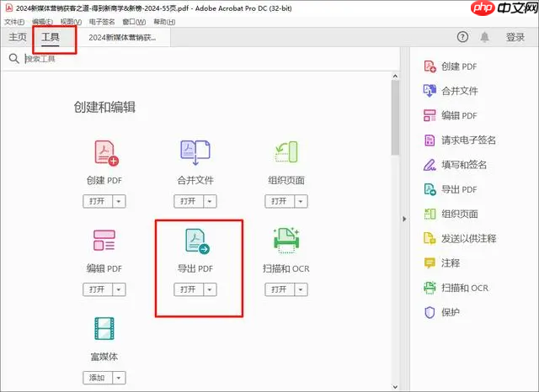Open notifications bell icon
The width and height of the screenshot is (539, 392).
click(485, 37)
